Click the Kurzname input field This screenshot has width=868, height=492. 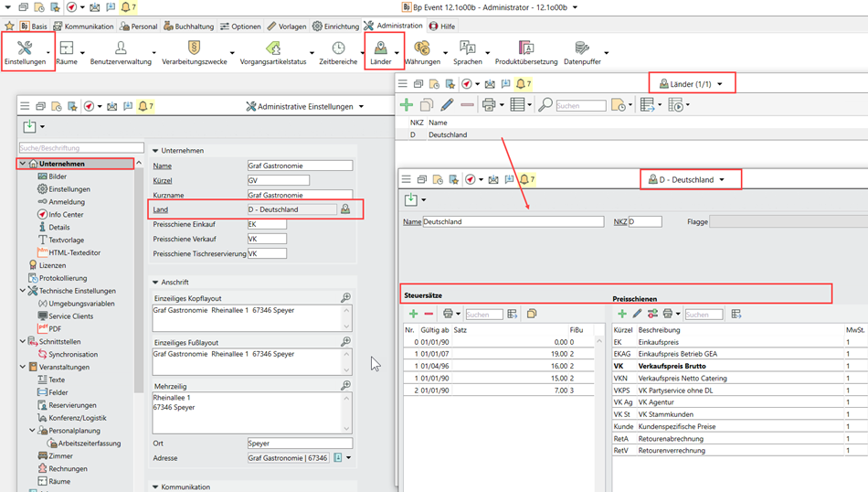click(300, 195)
